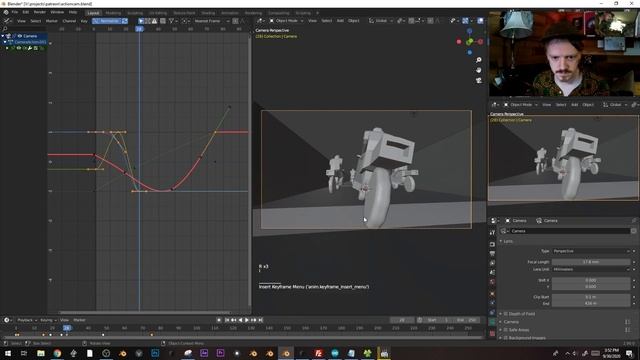Toggle show only errors warning icon
The image size is (640, 360).
[154, 21]
